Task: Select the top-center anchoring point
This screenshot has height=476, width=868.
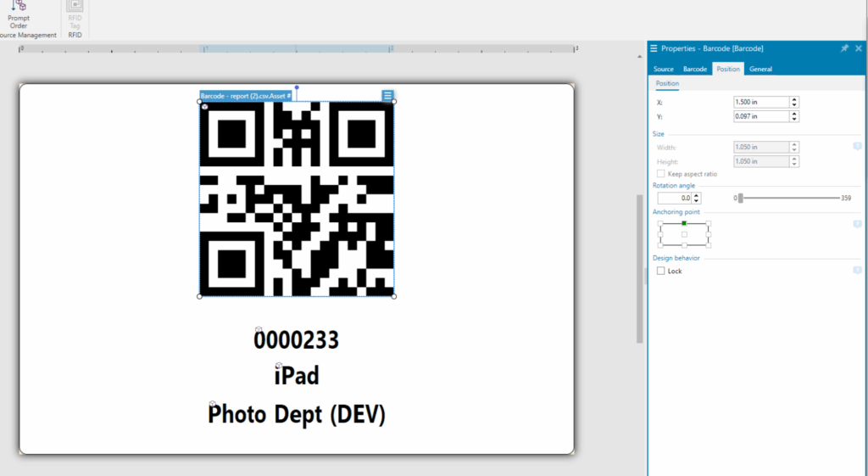Action: [684, 223]
